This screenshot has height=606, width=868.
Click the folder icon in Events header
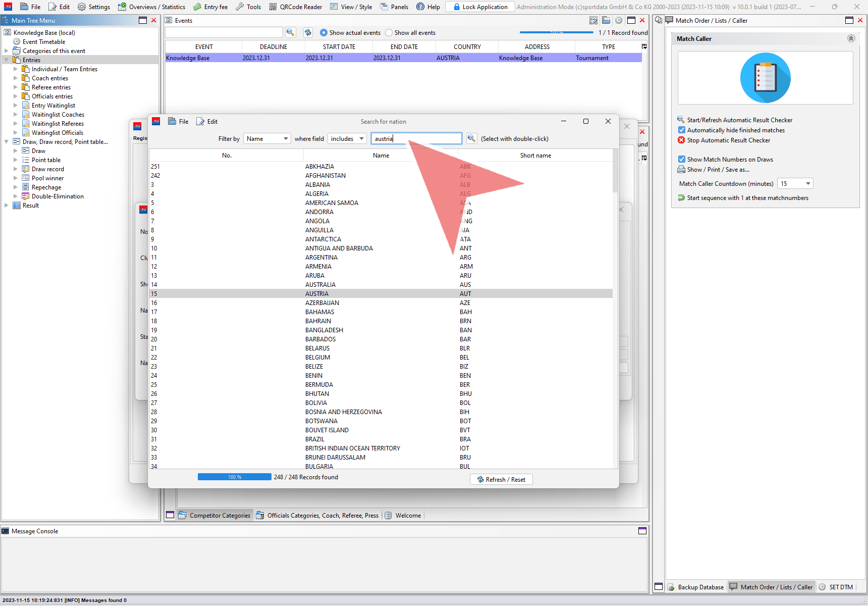pos(606,20)
